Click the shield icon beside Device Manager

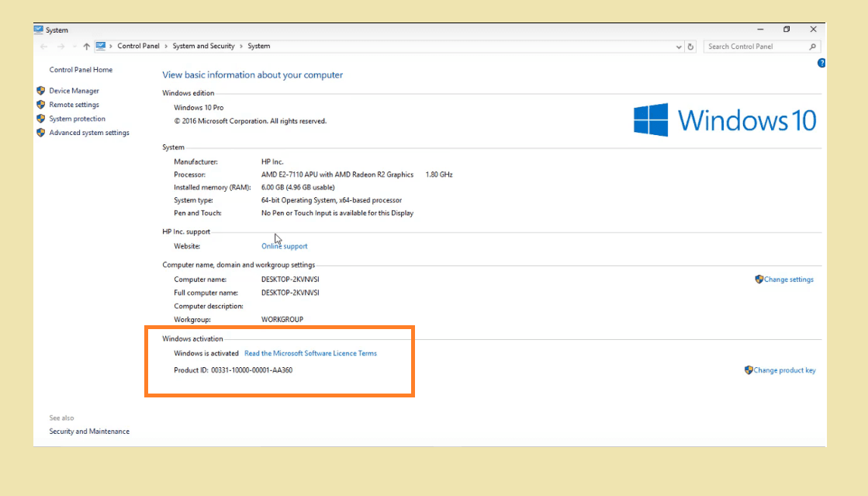40,90
